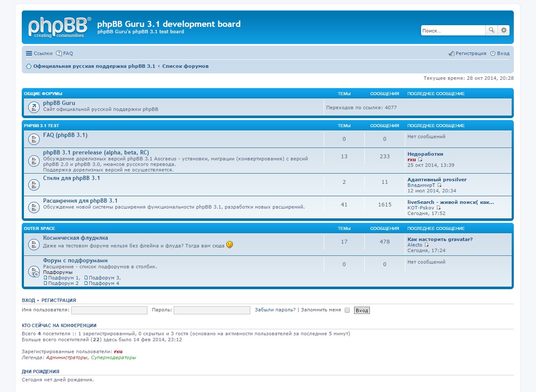Image resolution: width=536 pixels, height=392 pixels.
Task: Click the phpBB 3.1 prerelease forum icon
Action: pyautogui.click(x=34, y=161)
